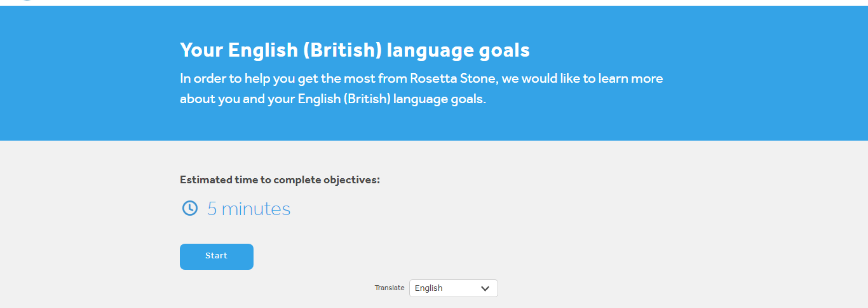868x308 pixels.
Task: Click '(British)' in the main heading
Action: tap(342, 50)
